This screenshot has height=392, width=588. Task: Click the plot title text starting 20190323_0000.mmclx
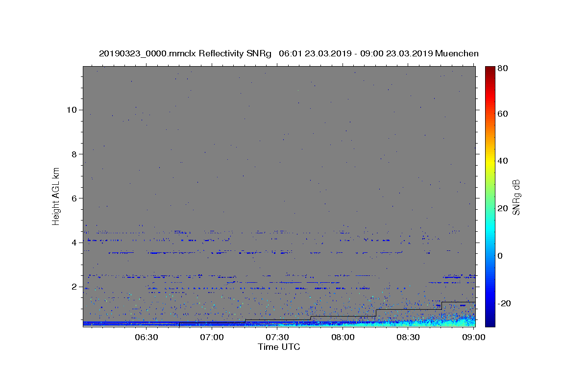click(x=289, y=53)
